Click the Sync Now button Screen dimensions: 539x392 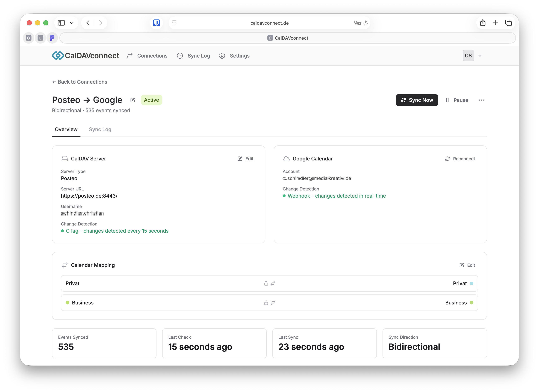417,100
